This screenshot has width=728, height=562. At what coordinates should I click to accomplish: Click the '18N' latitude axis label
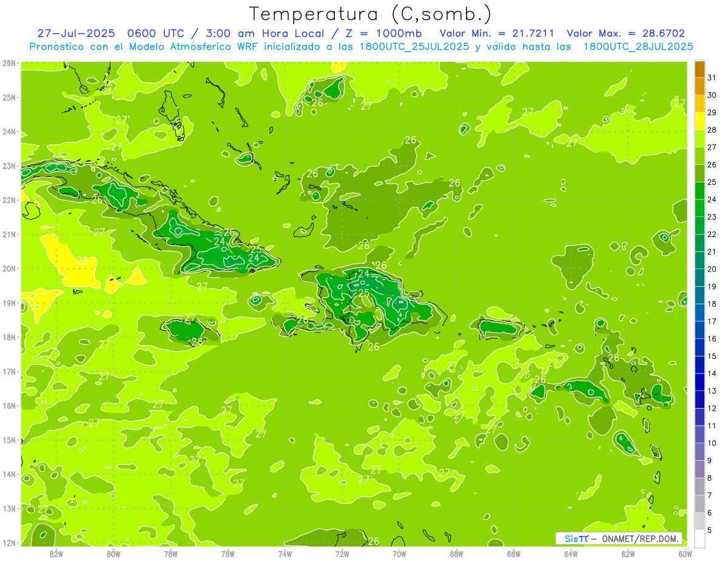pos(8,337)
